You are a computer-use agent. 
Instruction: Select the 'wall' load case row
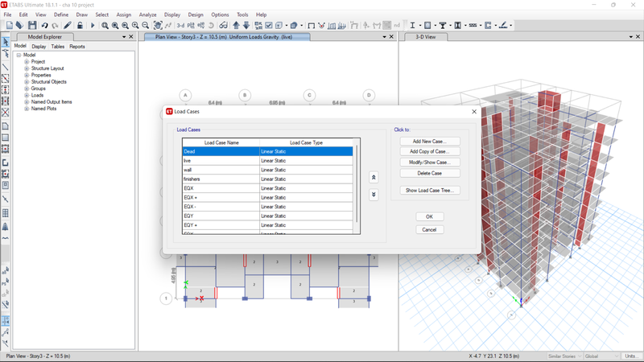coord(267,170)
